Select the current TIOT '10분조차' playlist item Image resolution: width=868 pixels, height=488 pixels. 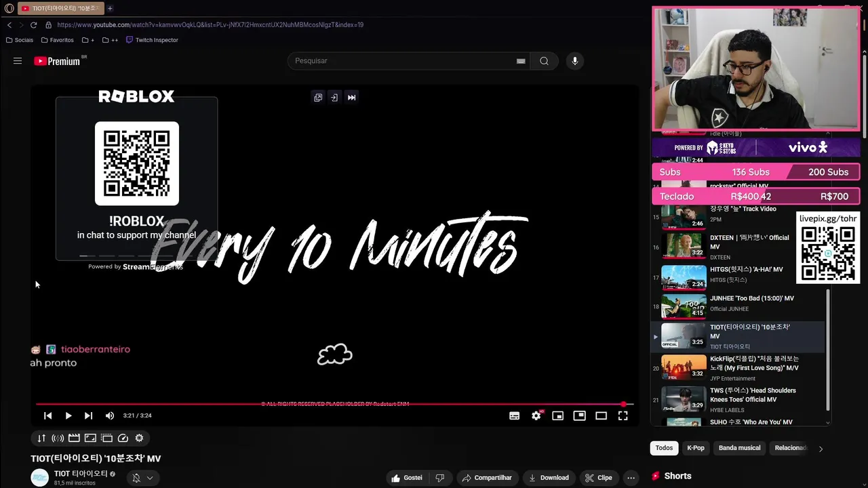[x=739, y=337]
